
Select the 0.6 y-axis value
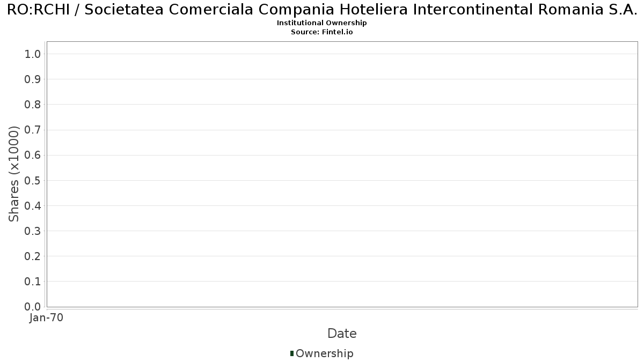pos(33,155)
